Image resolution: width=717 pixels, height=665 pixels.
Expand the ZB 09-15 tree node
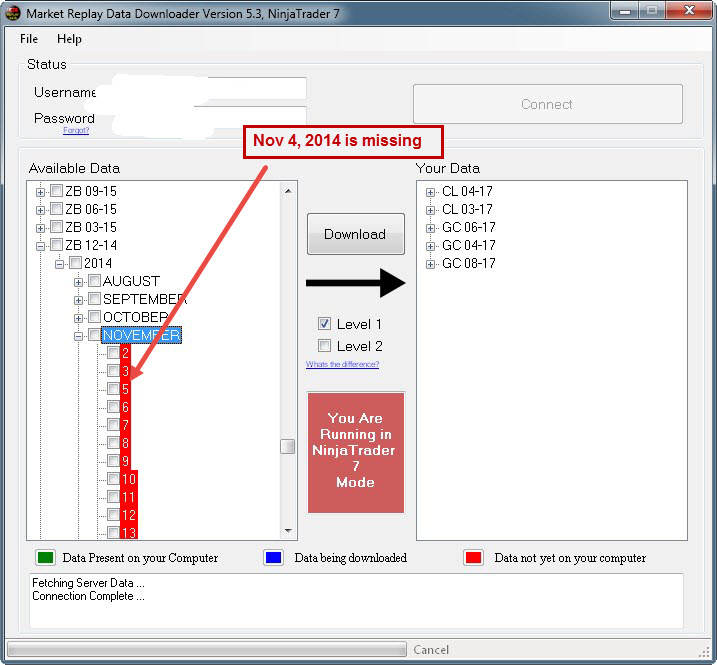point(40,192)
